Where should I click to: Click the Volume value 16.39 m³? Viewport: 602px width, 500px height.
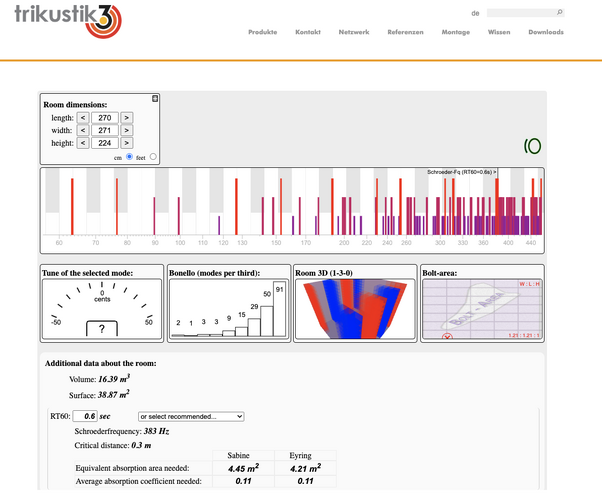pos(114,379)
